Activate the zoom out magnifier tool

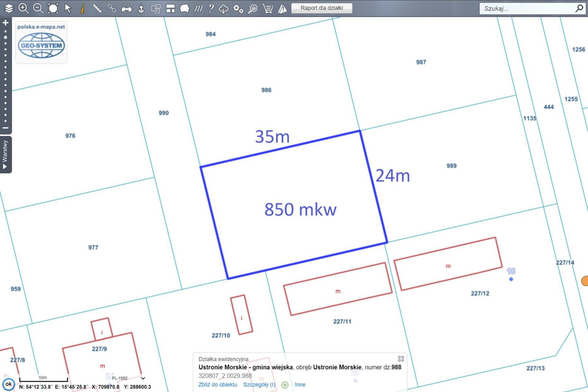pyautogui.click(x=38, y=8)
